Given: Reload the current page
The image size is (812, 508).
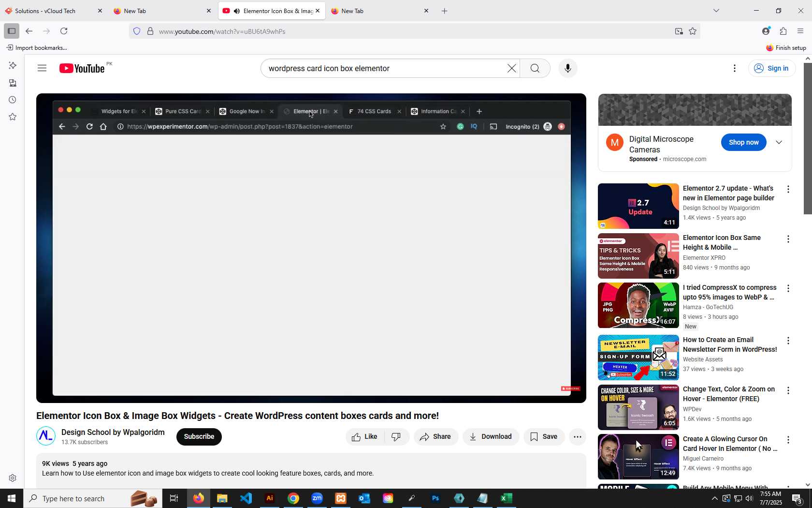Looking at the screenshot, I should (x=64, y=31).
